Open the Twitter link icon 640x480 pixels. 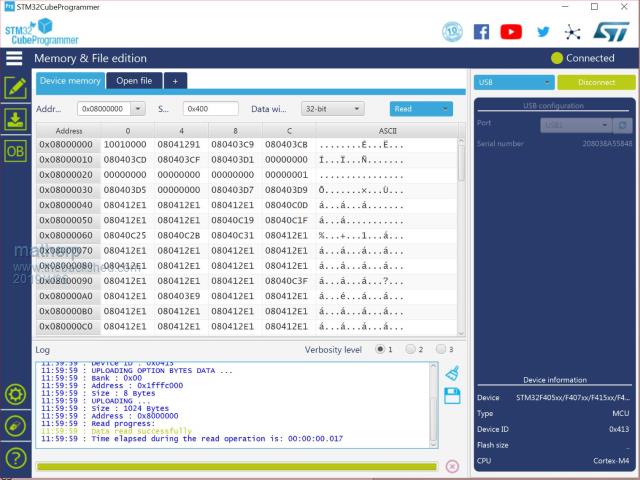click(543, 31)
